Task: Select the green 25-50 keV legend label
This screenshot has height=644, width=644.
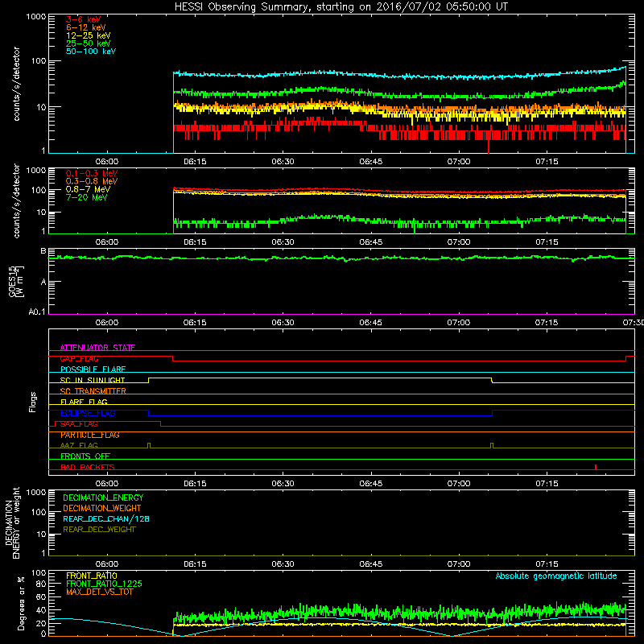Action: [89, 43]
